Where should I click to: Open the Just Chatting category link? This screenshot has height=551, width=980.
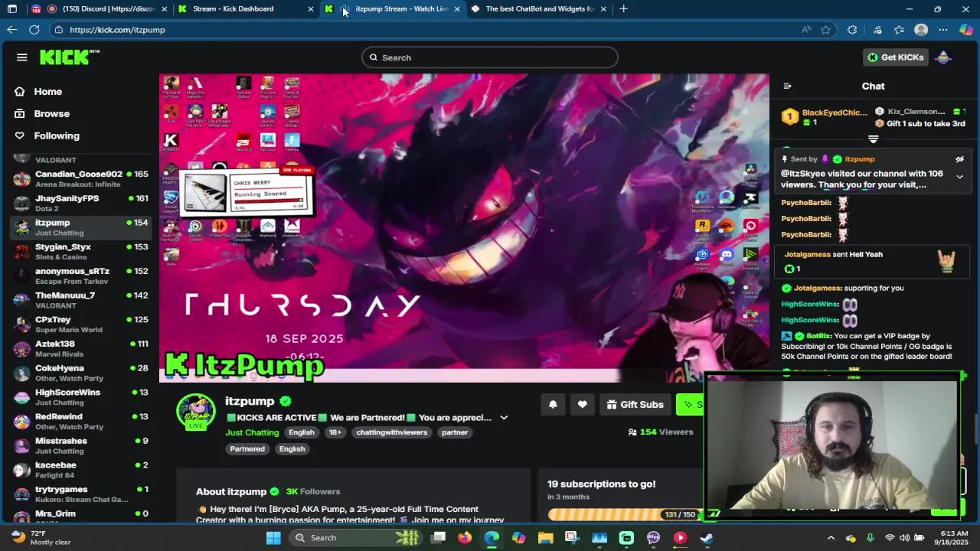point(252,432)
